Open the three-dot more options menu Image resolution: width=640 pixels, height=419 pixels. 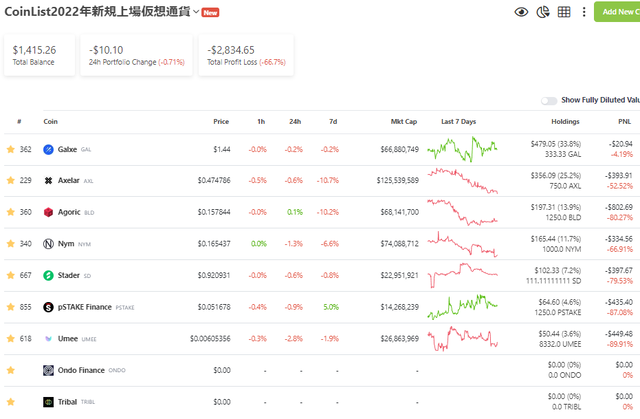[x=584, y=12]
